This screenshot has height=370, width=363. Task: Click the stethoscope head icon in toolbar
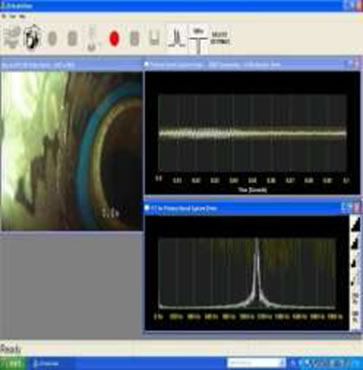pos(32,37)
